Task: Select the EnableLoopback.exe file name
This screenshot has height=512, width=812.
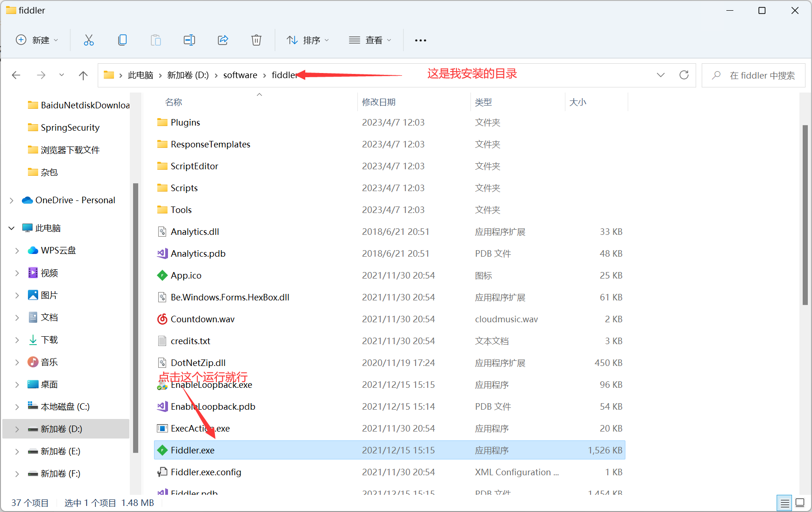Action: pos(211,385)
